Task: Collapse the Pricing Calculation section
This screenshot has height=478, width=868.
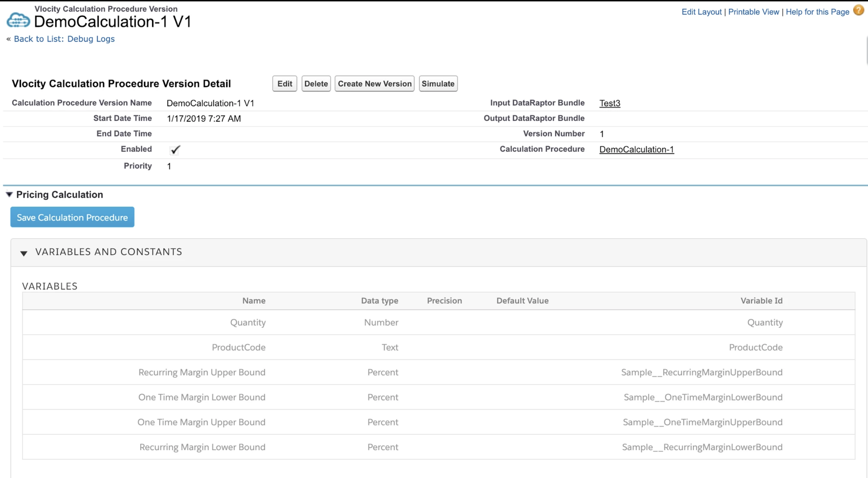Action: tap(9, 194)
